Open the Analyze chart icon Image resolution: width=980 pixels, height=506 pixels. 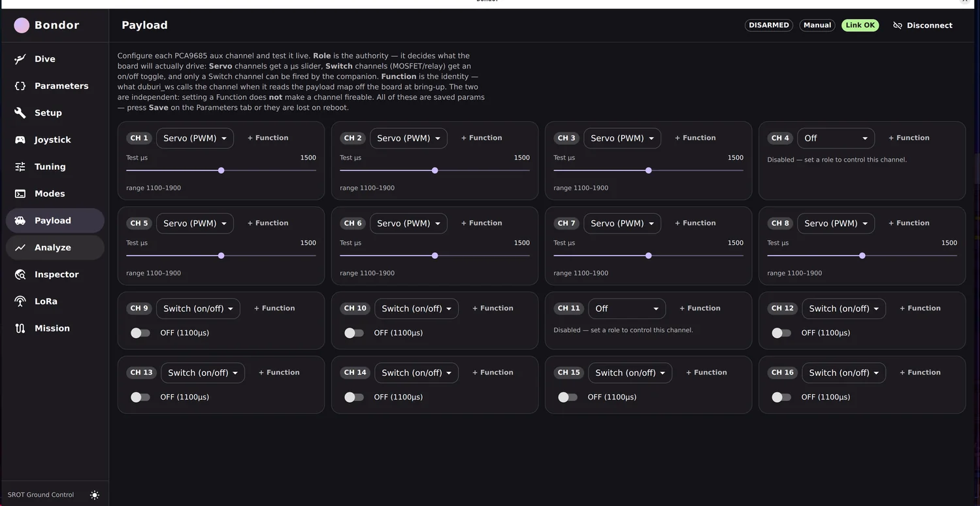point(20,248)
